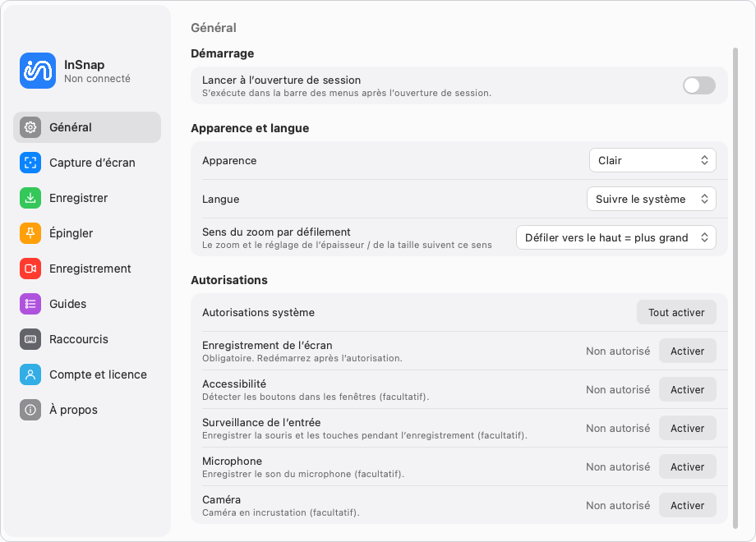Click the vertical scrollbar of settings pane
Screen dimensions: 756x542
click(x=735, y=287)
